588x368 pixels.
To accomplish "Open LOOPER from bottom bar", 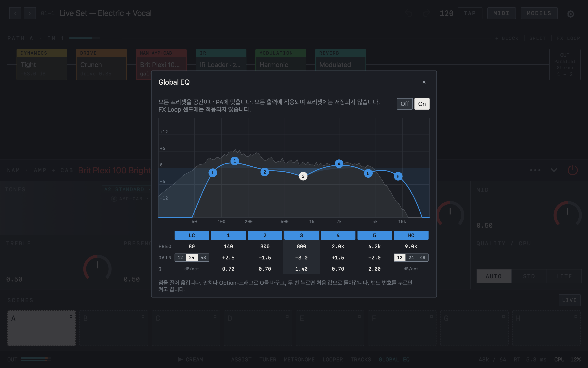I will coord(333,359).
